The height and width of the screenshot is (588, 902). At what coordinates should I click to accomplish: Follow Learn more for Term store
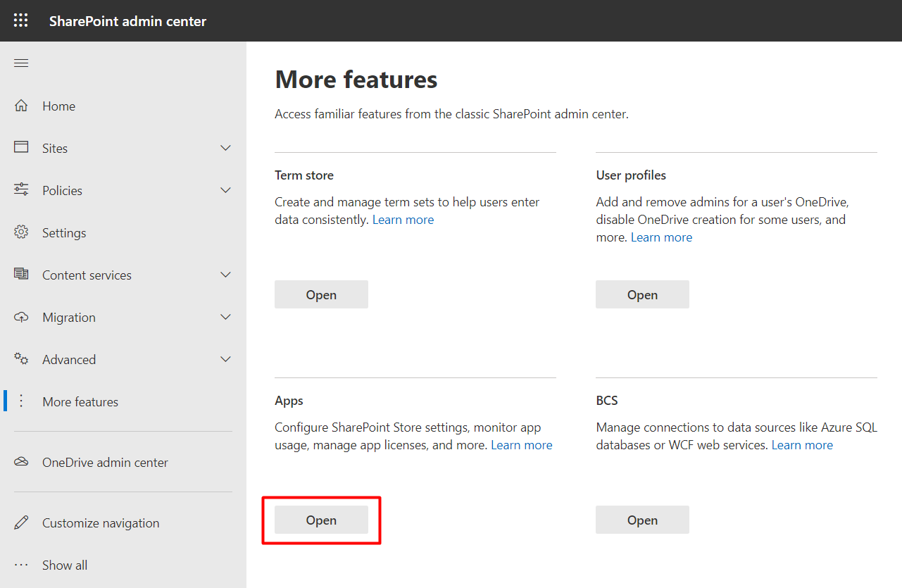click(x=403, y=220)
